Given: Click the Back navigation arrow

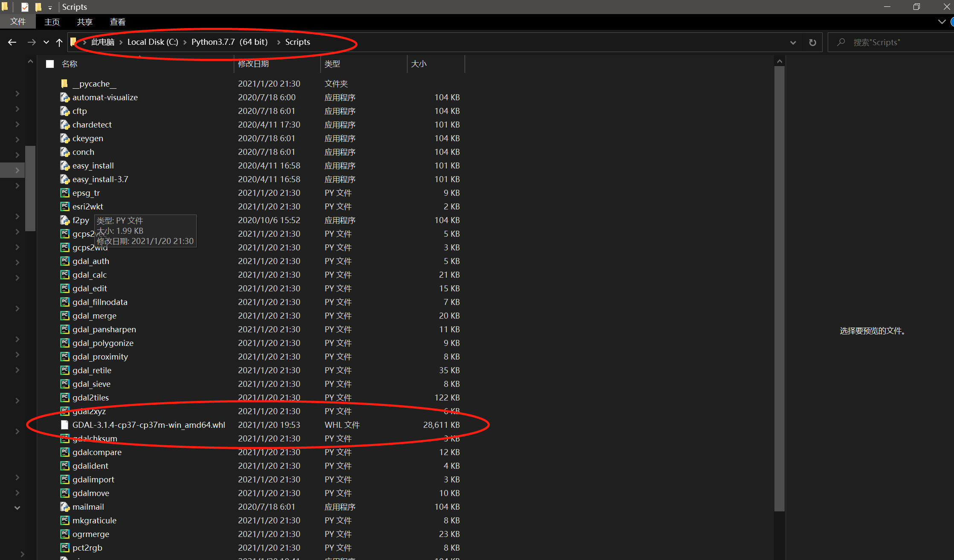Looking at the screenshot, I should pyautogui.click(x=12, y=42).
